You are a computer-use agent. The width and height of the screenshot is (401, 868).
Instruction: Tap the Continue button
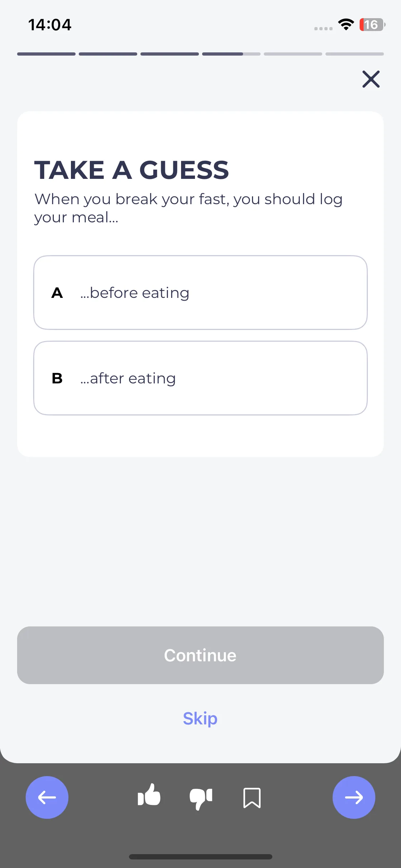click(x=200, y=655)
